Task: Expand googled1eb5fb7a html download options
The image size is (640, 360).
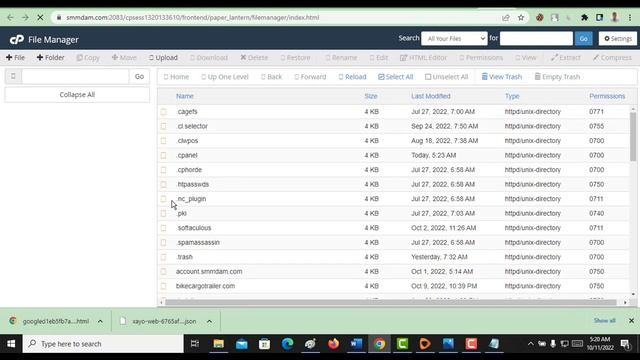Action: 100,321
